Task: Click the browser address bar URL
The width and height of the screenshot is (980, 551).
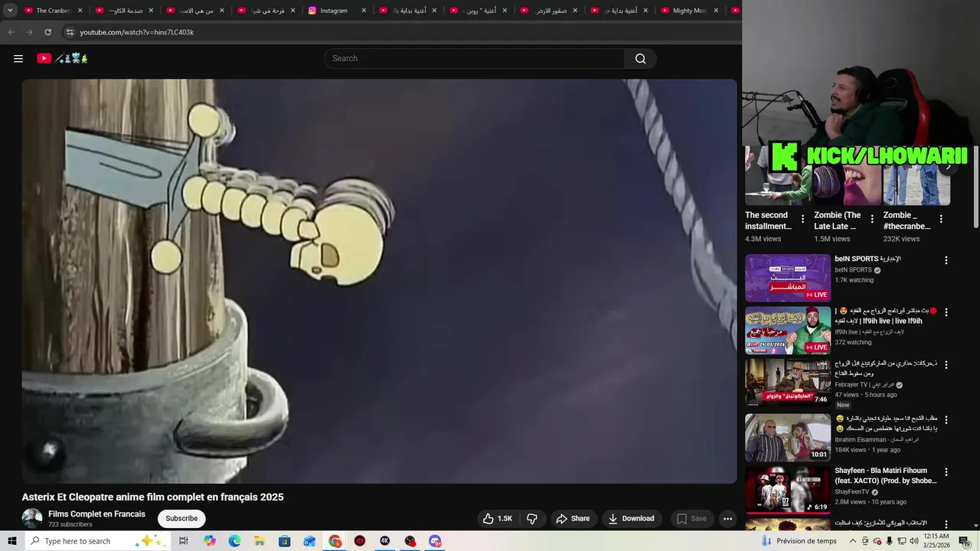Action: [136, 32]
